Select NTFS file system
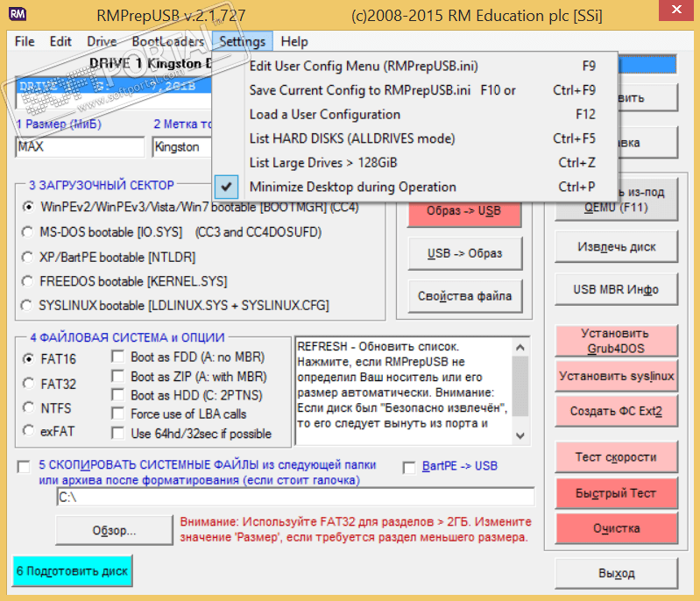This screenshot has width=700, height=601. 28,407
